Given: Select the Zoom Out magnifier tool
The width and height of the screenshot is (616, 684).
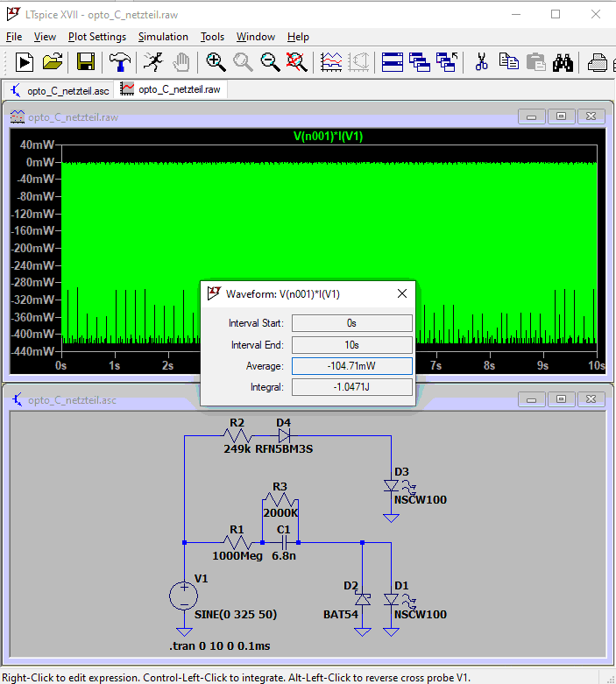Looking at the screenshot, I should coord(270,62).
